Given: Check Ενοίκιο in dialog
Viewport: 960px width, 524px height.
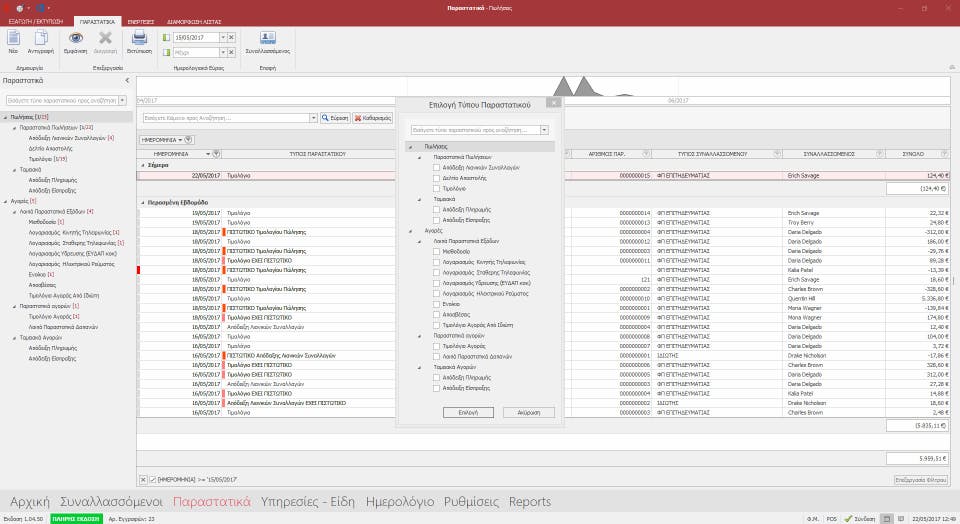Looking at the screenshot, I should 437,304.
